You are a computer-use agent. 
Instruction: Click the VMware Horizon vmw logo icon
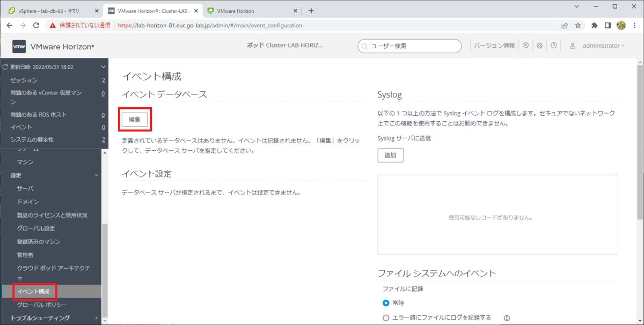pos(19,47)
